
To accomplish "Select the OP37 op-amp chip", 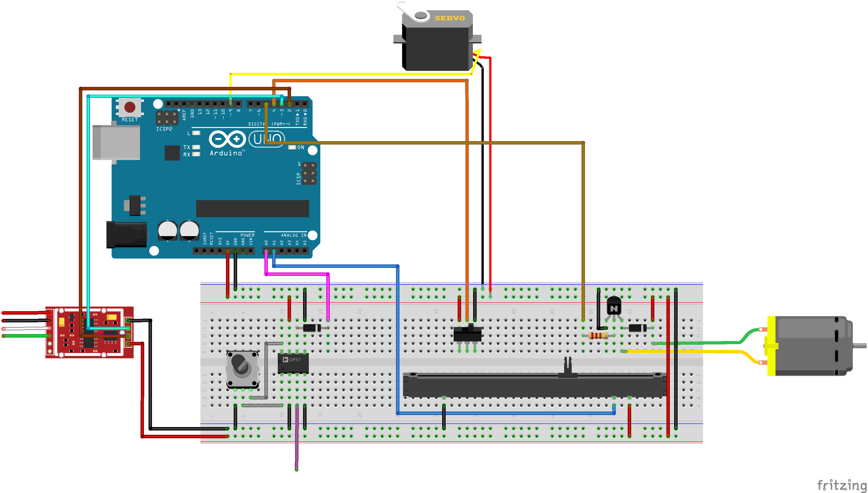I will (x=293, y=363).
